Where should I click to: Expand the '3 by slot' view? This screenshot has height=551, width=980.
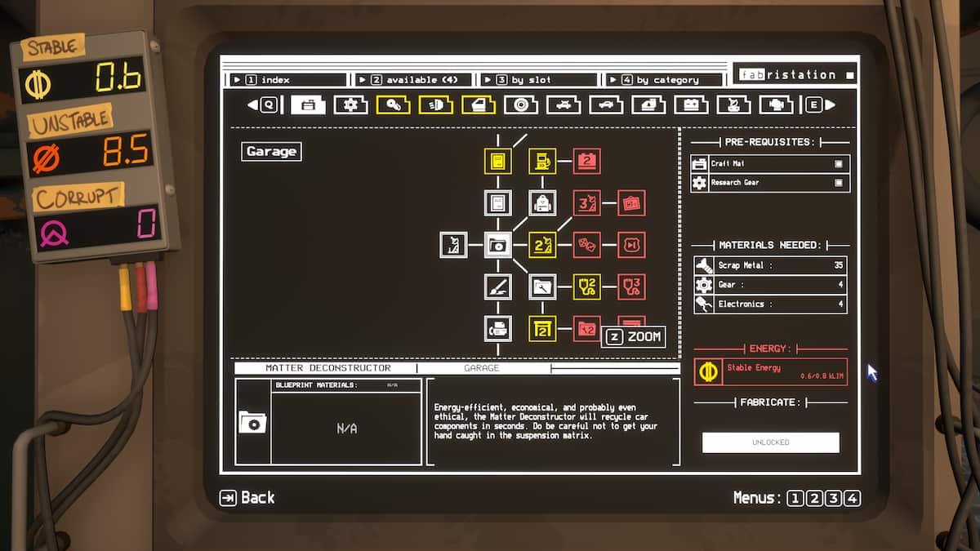point(539,80)
